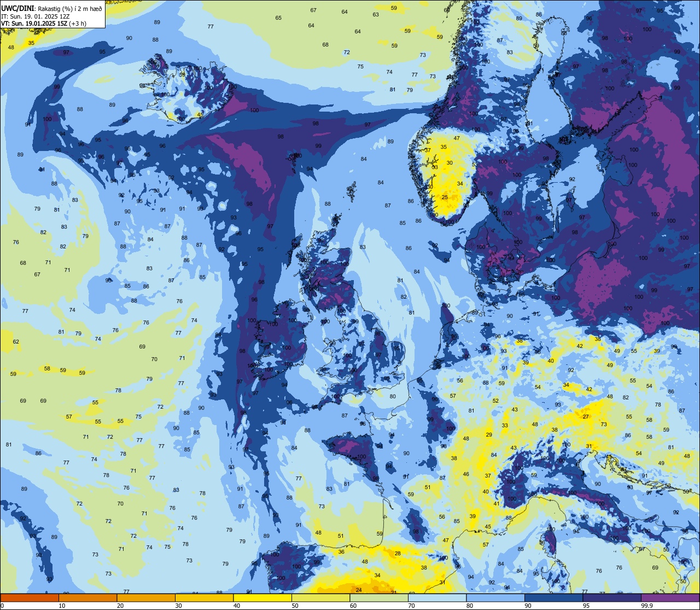This screenshot has width=700, height=610.
Task: Click the '46' humidity value on the map
Action: [x=466, y=475]
